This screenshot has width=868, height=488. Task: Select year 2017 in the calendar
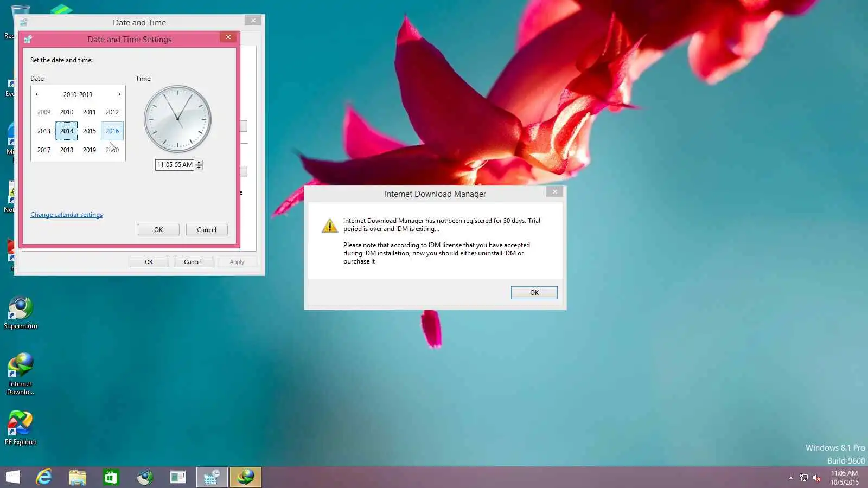pos(44,150)
